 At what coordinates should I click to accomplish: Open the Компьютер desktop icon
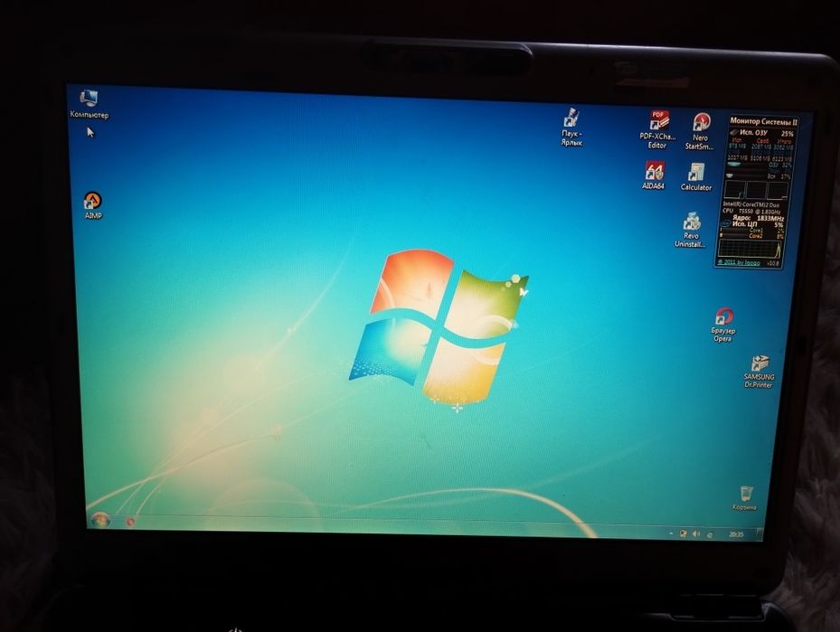click(89, 104)
